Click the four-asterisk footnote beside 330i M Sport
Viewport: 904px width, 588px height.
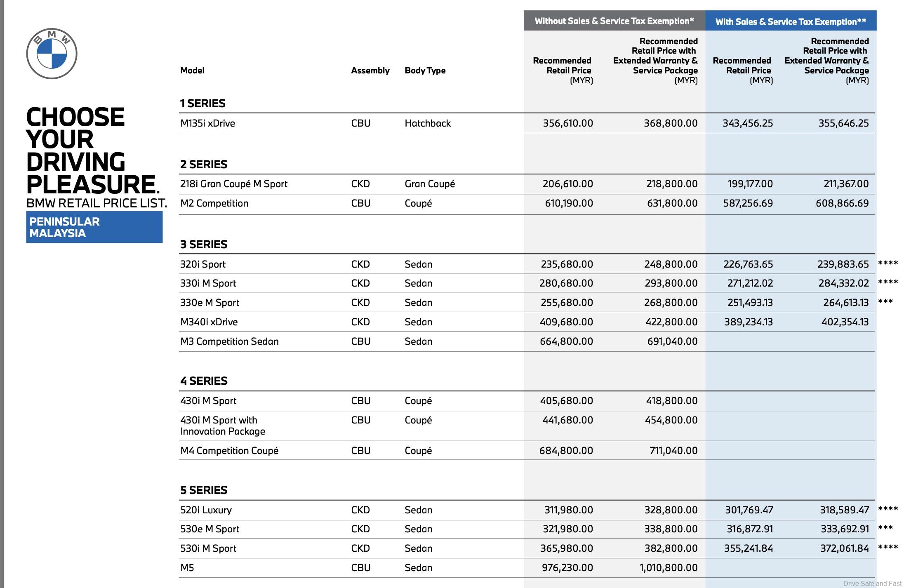pos(888,282)
